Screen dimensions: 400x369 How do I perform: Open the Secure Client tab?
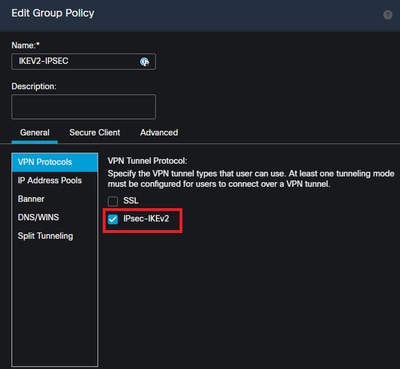click(x=95, y=133)
